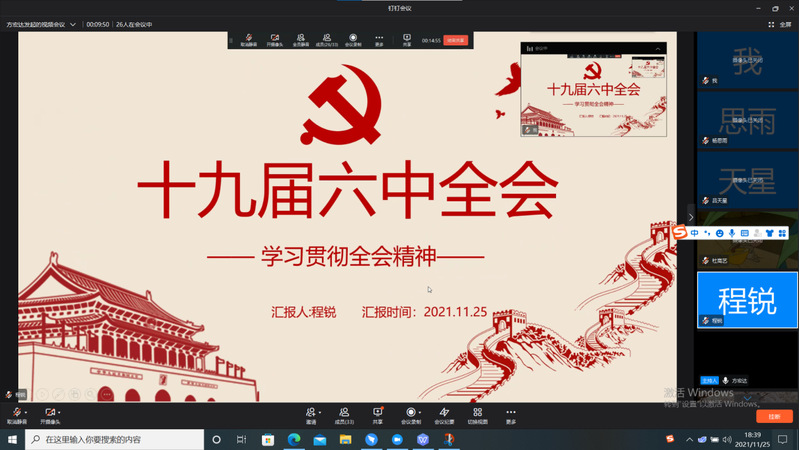Turn on camera in shared-screen floating toolbar

pyautogui.click(x=275, y=40)
